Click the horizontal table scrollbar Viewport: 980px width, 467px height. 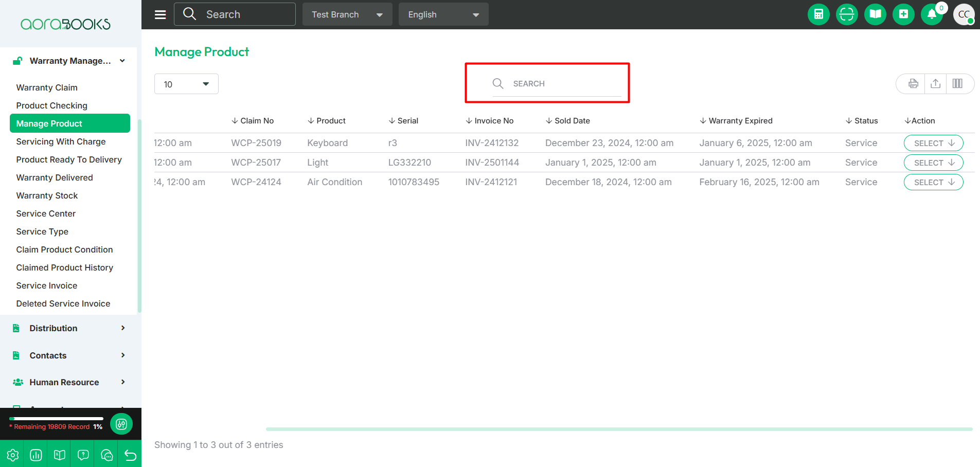pyautogui.click(x=619, y=429)
